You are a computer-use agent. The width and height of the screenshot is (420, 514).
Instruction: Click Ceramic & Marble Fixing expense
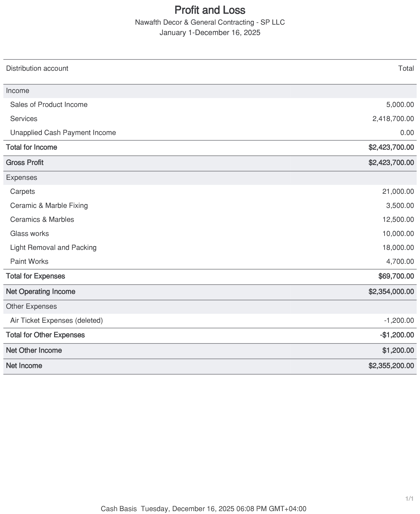49,206
